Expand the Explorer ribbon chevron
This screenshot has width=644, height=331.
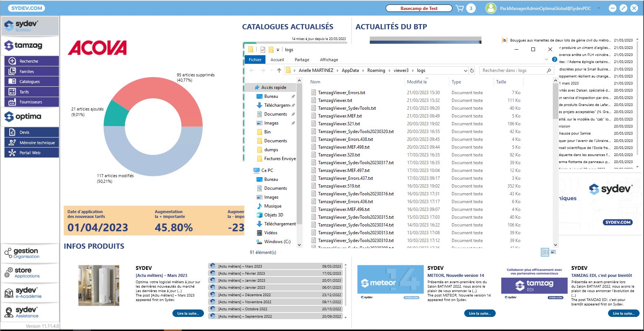click(x=546, y=59)
